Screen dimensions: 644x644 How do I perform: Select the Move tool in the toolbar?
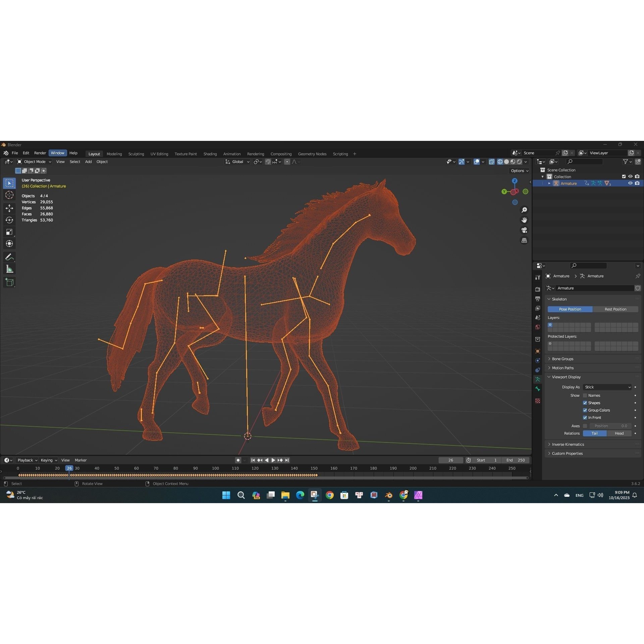[x=9, y=208]
